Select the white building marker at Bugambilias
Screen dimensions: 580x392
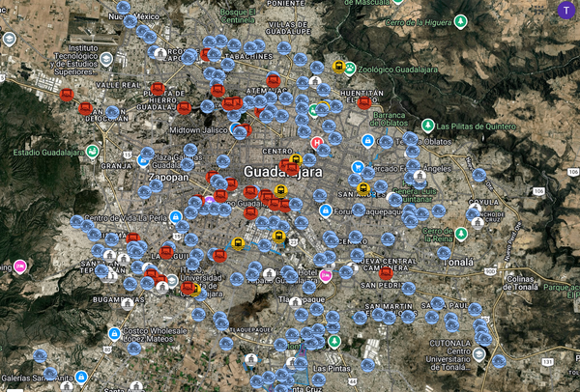[x=128, y=304]
